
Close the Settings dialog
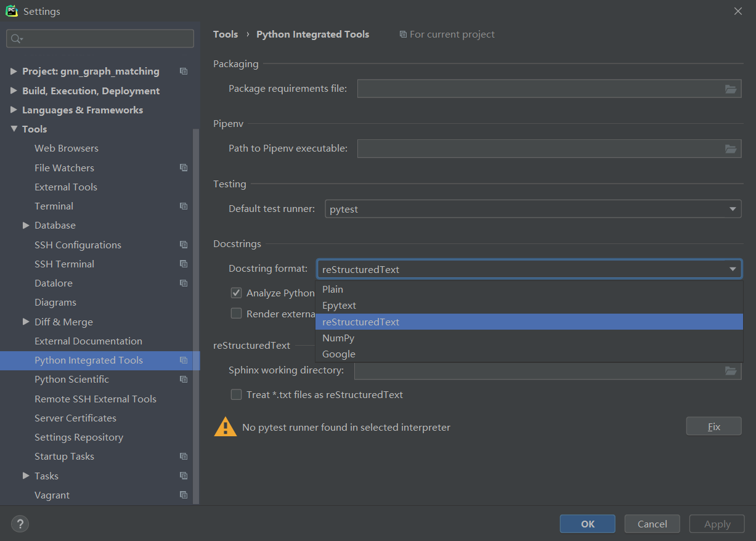pos(738,11)
